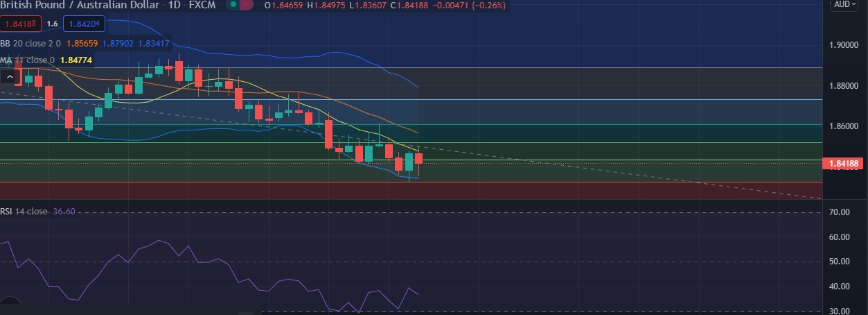The image size is (868, 315).
Task: Click the 1.88000 price scale label
Action: [845, 86]
